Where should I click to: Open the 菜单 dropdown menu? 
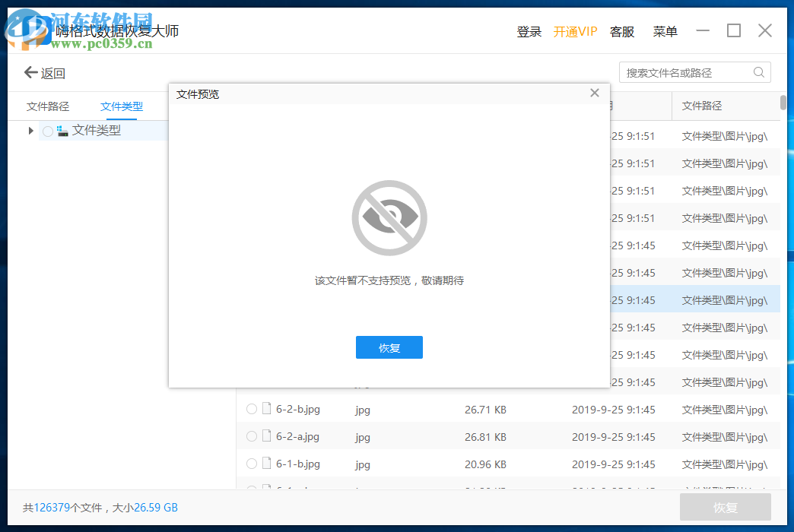click(x=665, y=31)
